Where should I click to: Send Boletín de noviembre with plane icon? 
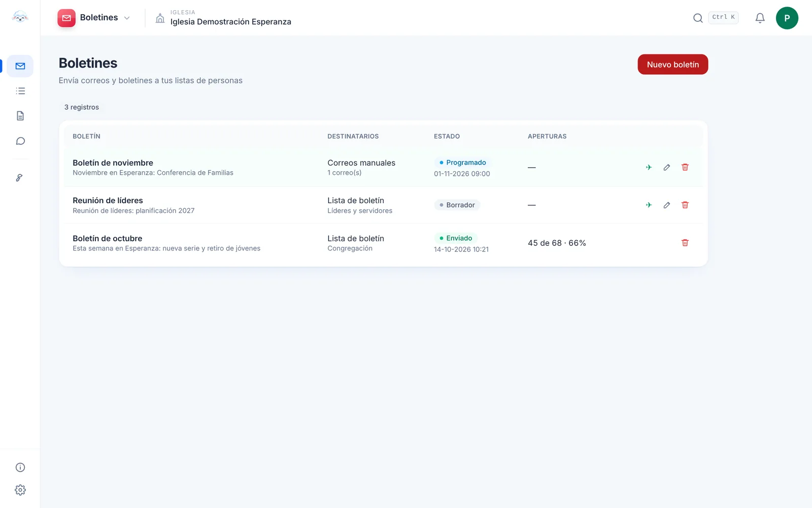pos(649,167)
